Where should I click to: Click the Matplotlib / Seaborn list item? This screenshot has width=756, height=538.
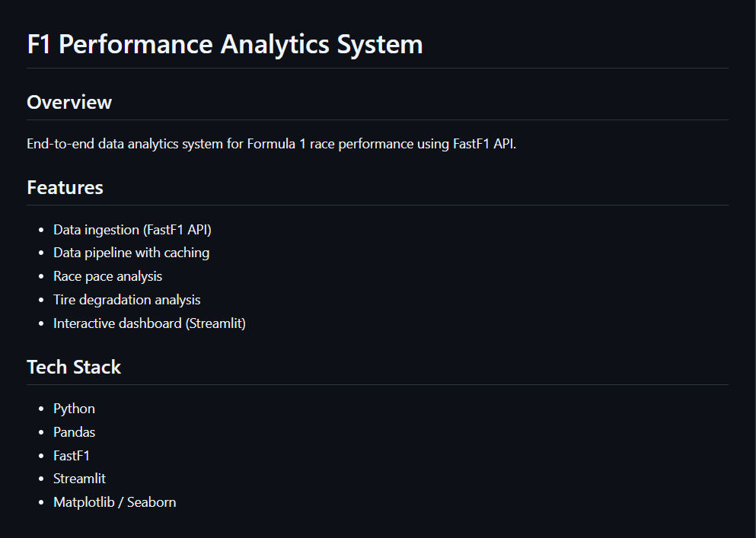[x=114, y=502]
